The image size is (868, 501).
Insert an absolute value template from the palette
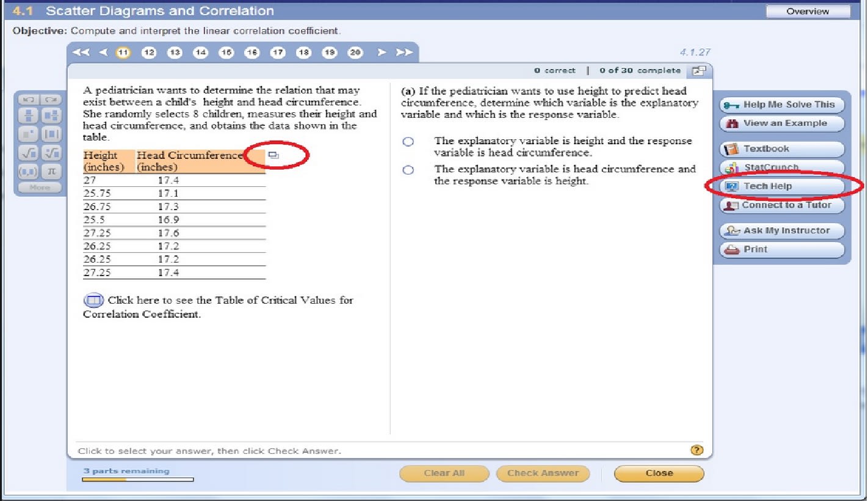[x=51, y=134]
